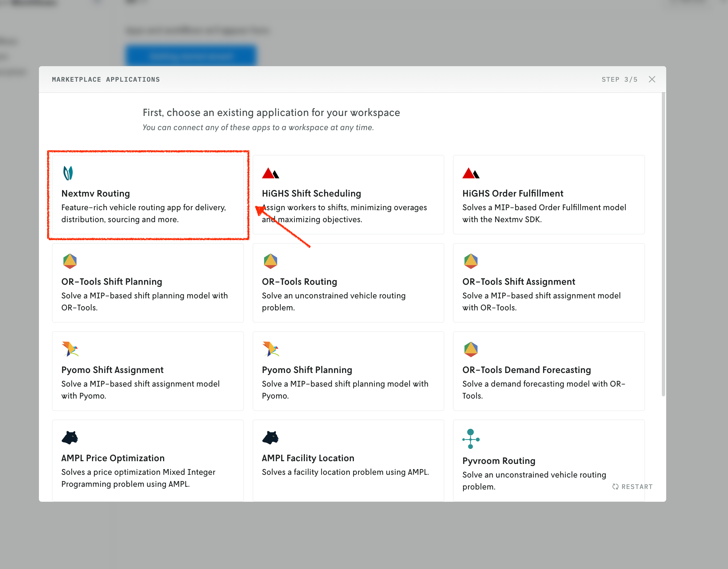
Task: Click the AMPL Price Optimization panther icon
Action: (x=70, y=437)
